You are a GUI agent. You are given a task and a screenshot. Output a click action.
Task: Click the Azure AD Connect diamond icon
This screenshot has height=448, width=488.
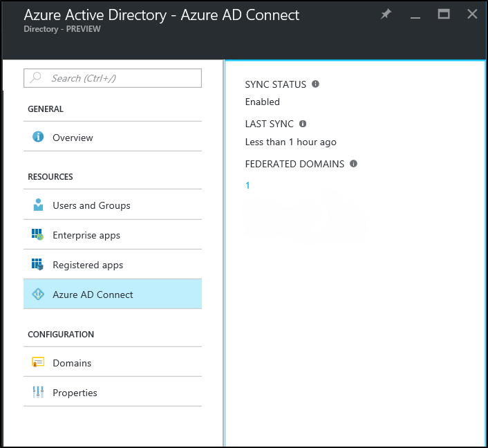tap(38, 295)
